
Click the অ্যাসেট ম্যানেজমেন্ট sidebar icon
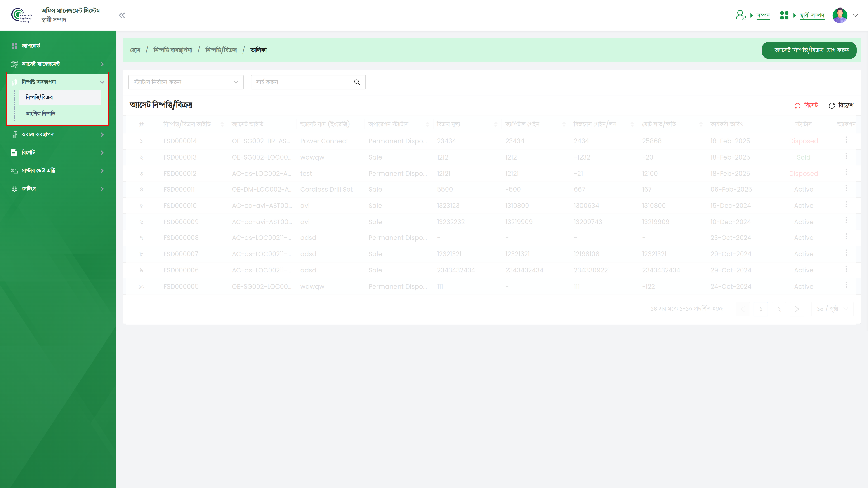(x=14, y=64)
